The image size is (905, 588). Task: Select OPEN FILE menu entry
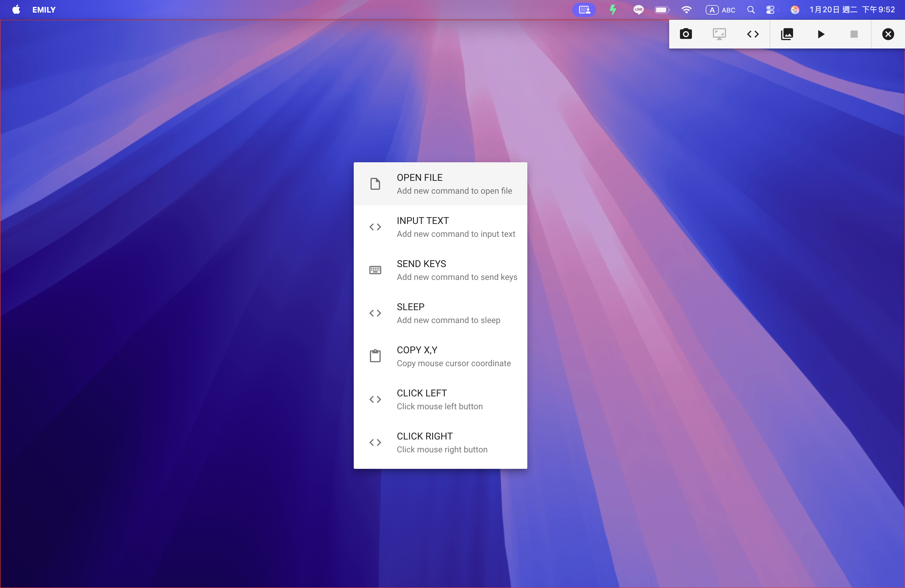pos(440,184)
